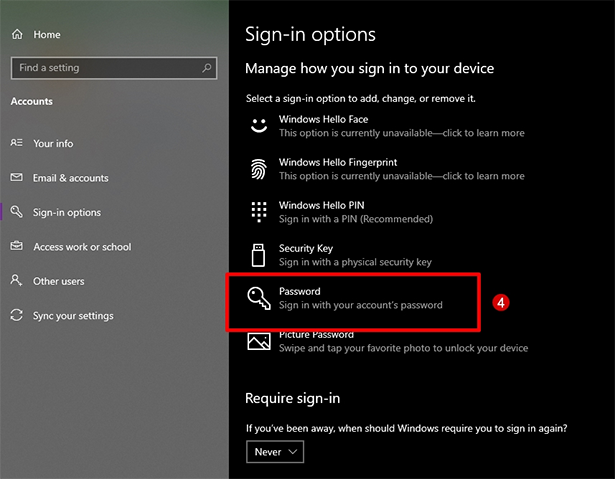The image size is (615, 479).
Task: Click the Windows Hello PIN keypad icon
Action: pos(259,212)
